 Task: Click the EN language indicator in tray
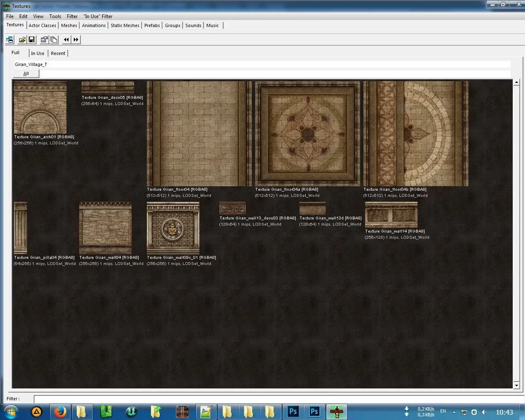click(443, 411)
